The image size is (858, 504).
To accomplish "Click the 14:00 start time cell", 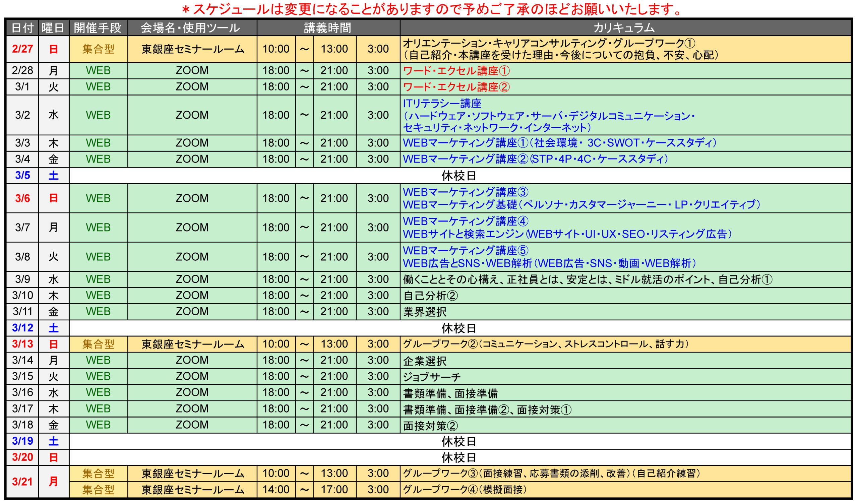I will [x=276, y=489].
